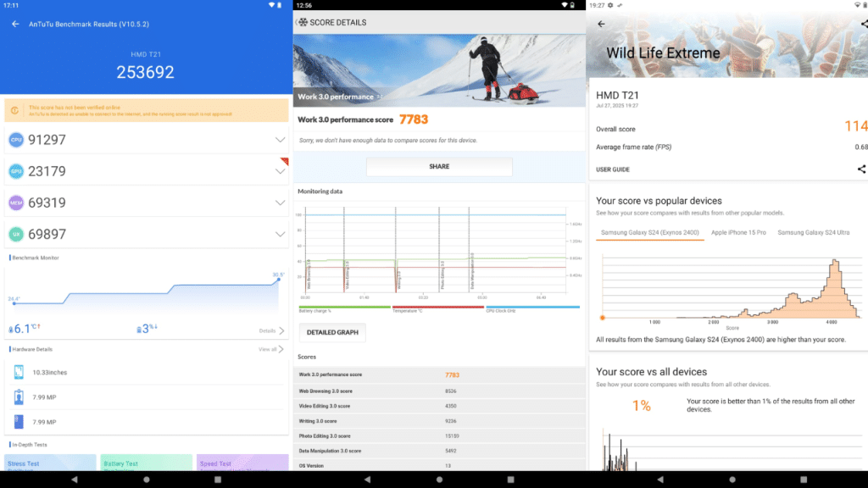Image resolution: width=868 pixels, height=488 pixels.
Task: Tap the UX score icon in AnTuTu
Action: [x=16, y=235]
